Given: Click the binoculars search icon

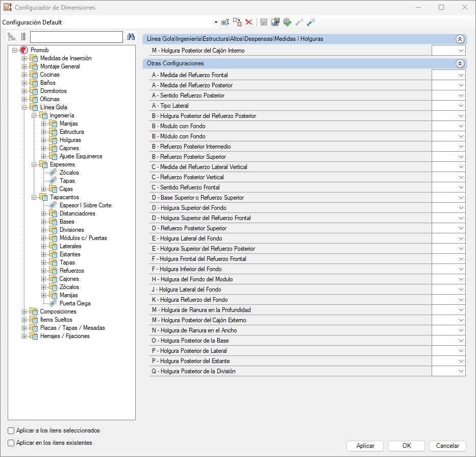Looking at the screenshot, I should [x=131, y=37].
